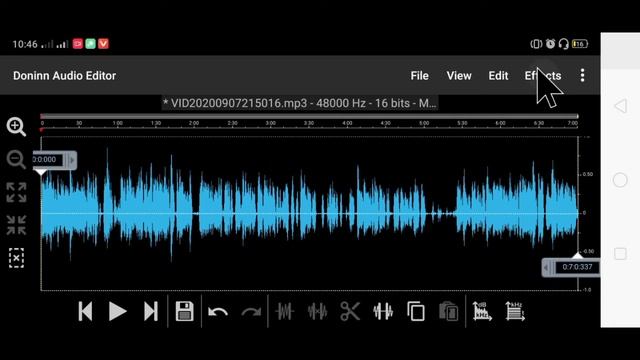This screenshot has height=360, width=640.
Task: Tap the headphones status icon
Action: click(x=563, y=44)
